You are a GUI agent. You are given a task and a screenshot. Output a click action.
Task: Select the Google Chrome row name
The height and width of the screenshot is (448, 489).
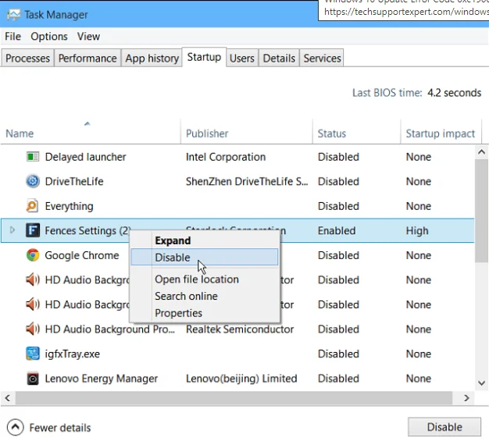coord(82,255)
